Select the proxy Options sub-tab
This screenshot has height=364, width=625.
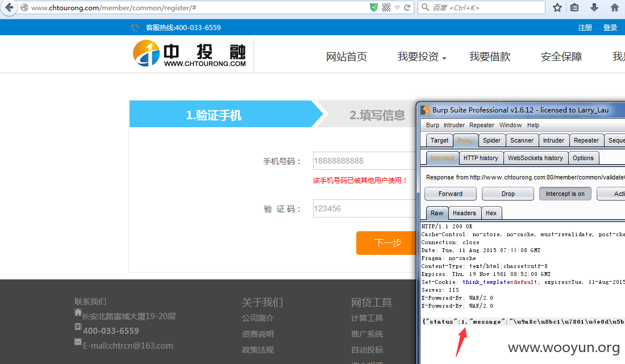point(583,158)
